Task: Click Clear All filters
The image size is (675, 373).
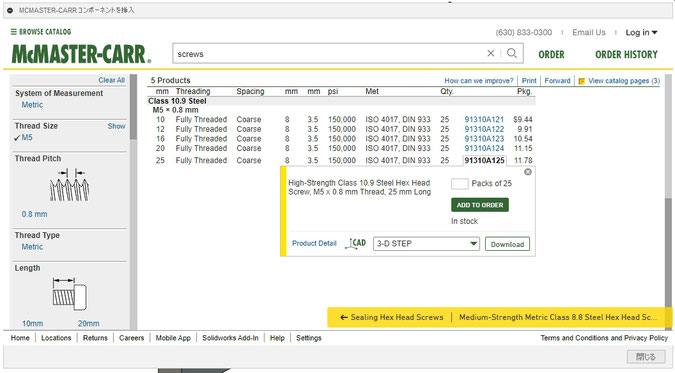Action: (x=111, y=80)
